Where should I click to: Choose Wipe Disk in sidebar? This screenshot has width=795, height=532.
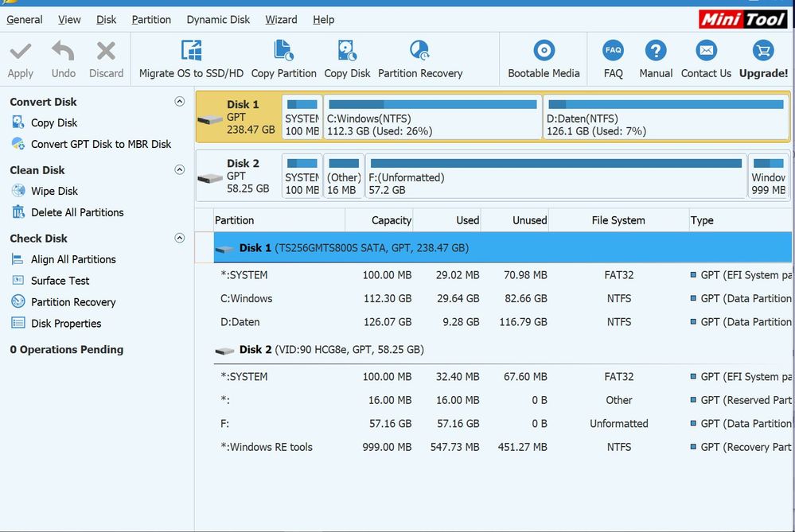pyautogui.click(x=54, y=191)
